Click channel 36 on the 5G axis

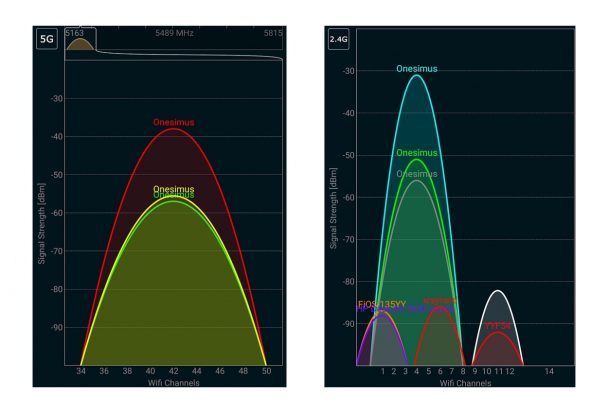point(104,371)
